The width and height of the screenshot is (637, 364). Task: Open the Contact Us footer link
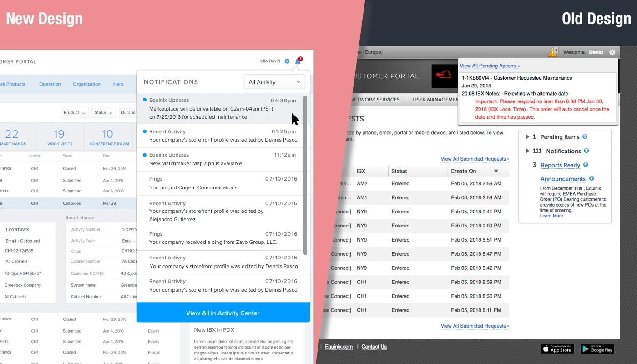tap(374, 347)
